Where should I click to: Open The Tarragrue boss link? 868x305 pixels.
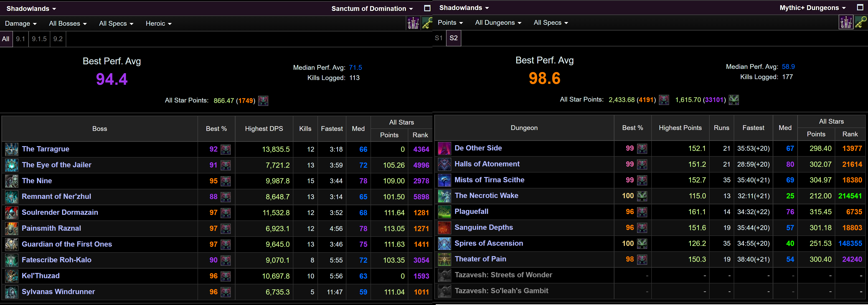pos(46,149)
